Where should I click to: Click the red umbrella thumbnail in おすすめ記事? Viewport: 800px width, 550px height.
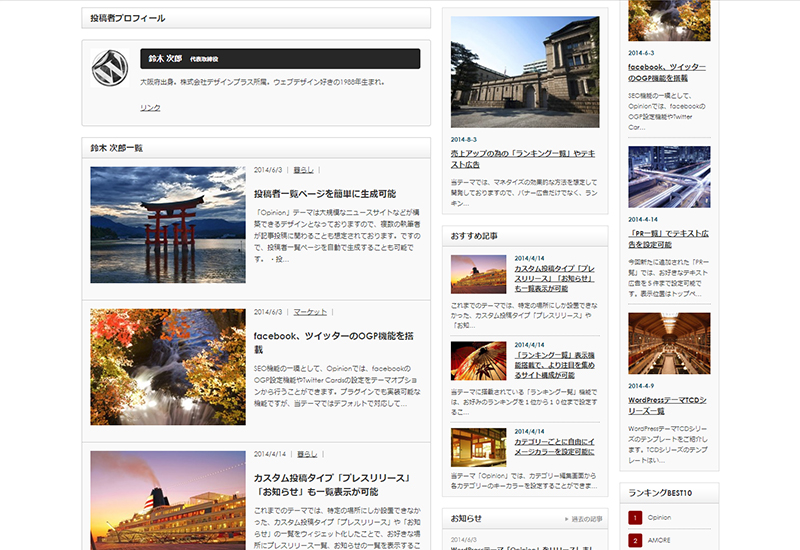pos(479,361)
